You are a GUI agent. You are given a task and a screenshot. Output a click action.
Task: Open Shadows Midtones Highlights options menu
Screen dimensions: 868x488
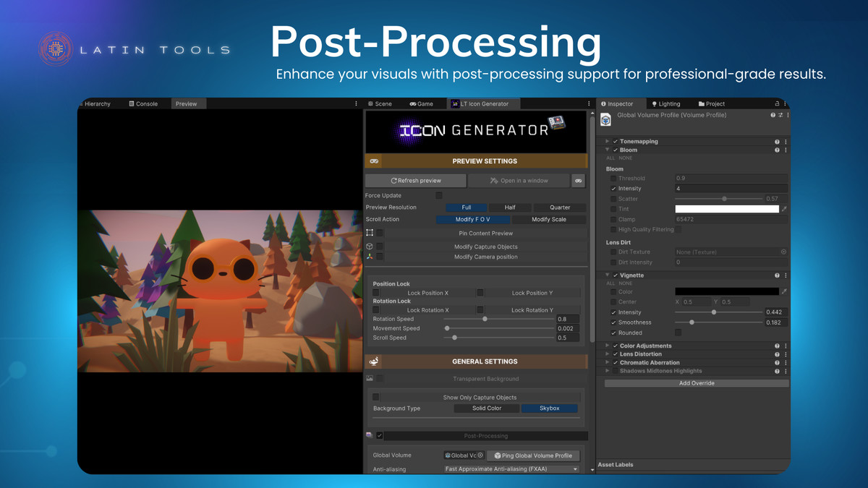786,371
